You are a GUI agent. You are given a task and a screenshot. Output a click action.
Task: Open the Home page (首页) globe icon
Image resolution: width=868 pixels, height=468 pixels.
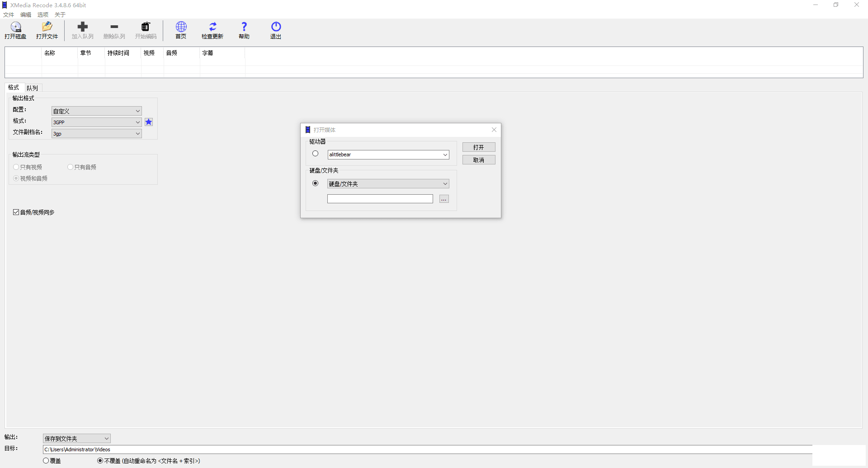pyautogui.click(x=181, y=27)
